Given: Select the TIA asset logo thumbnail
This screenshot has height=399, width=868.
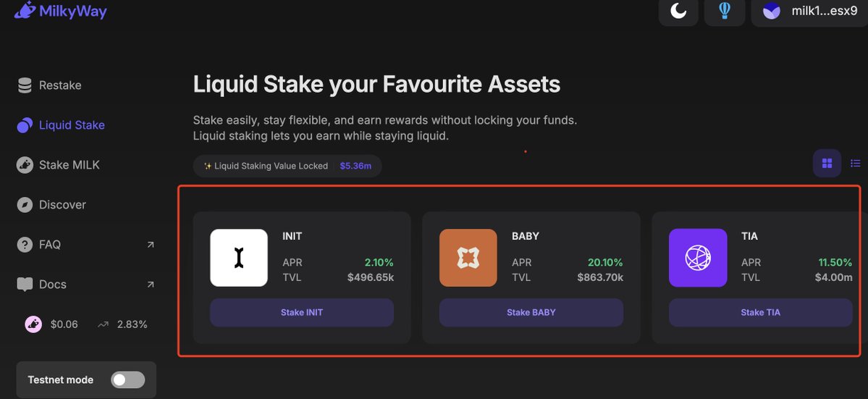Looking at the screenshot, I should pyautogui.click(x=698, y=258).
